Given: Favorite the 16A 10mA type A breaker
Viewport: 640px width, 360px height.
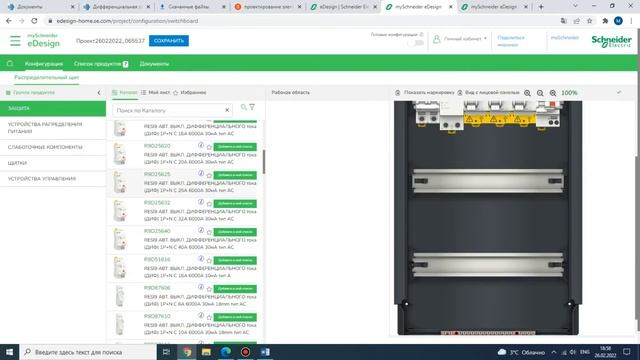Looking at the screenshot, I should [209, 260].
